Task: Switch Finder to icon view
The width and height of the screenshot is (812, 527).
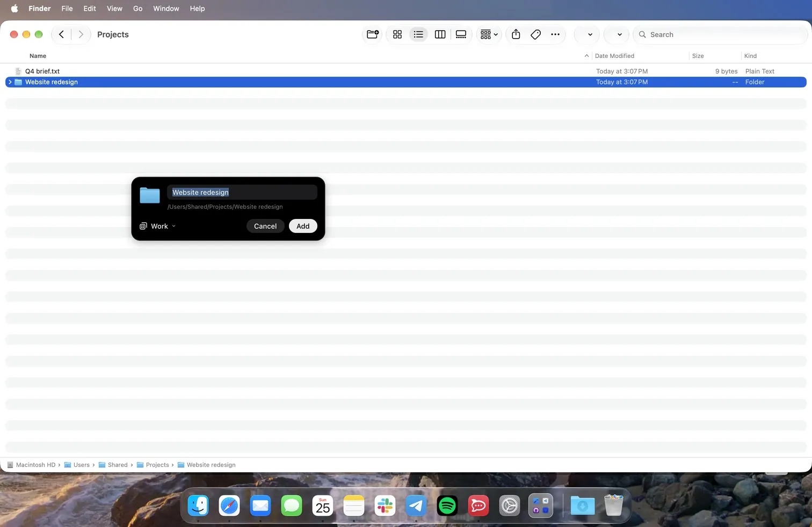Action: pyautogui.click(x=397, y=34)
